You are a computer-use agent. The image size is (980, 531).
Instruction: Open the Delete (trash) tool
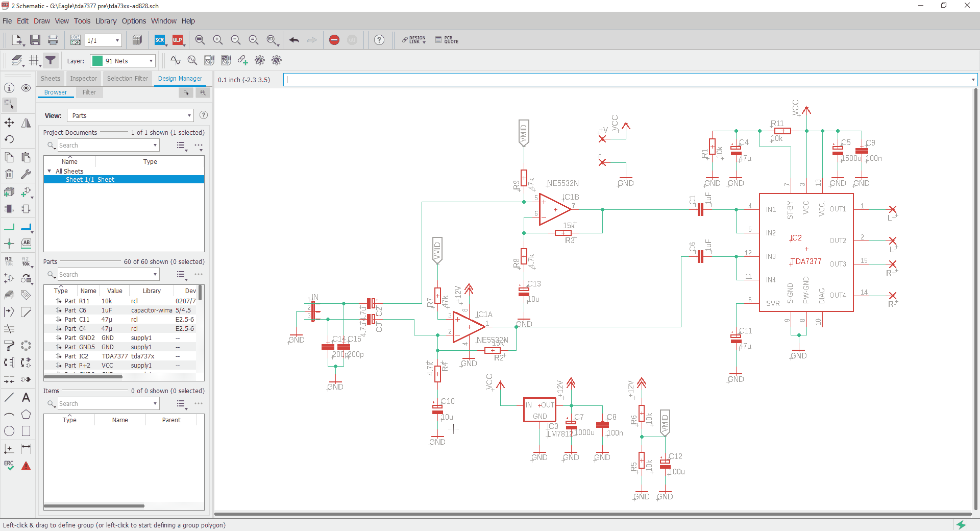[9, 174]
